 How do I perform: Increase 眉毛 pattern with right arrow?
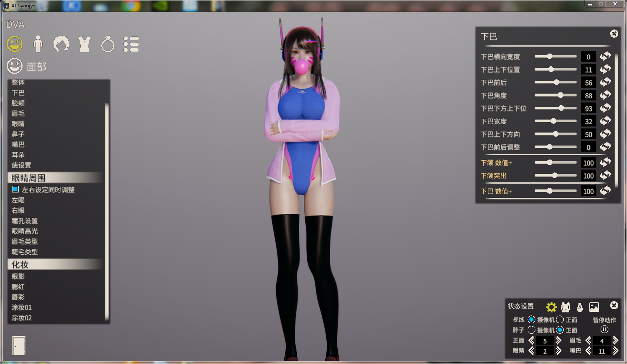615,341
